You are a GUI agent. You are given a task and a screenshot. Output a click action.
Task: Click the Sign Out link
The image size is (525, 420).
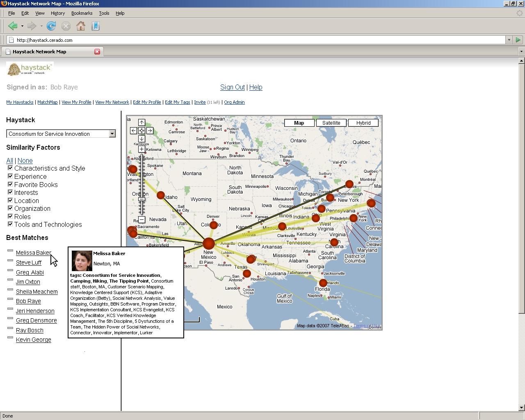click(x=233, y=87)
